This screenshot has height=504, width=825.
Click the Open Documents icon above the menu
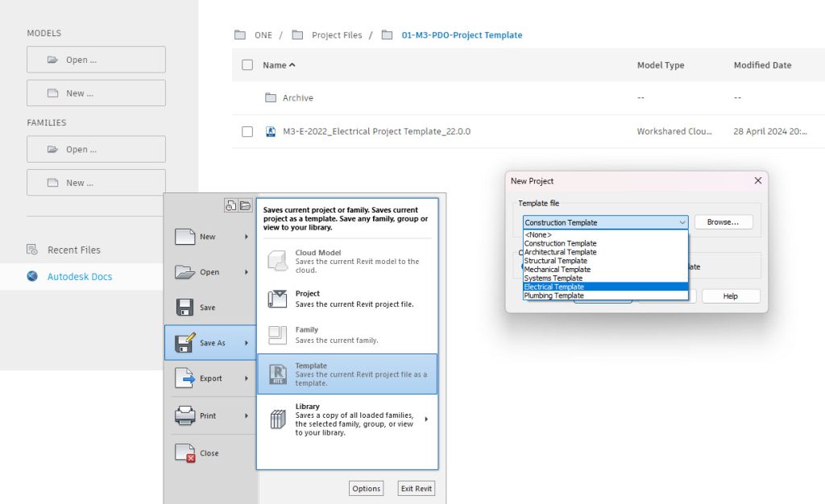click(x=245, y=205)
